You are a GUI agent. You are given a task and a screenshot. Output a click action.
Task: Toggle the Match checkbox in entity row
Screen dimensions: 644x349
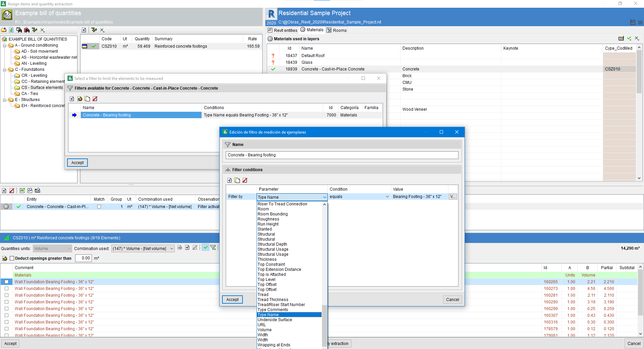99,207
